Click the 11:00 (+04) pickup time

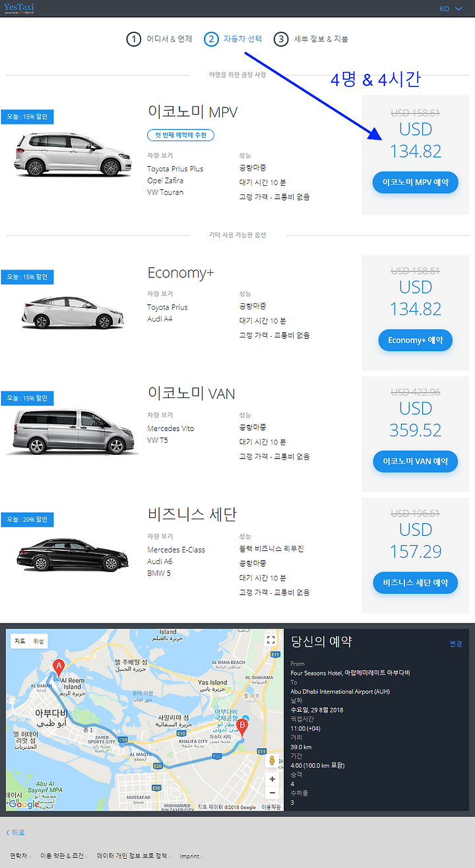(x=305, y=729)
